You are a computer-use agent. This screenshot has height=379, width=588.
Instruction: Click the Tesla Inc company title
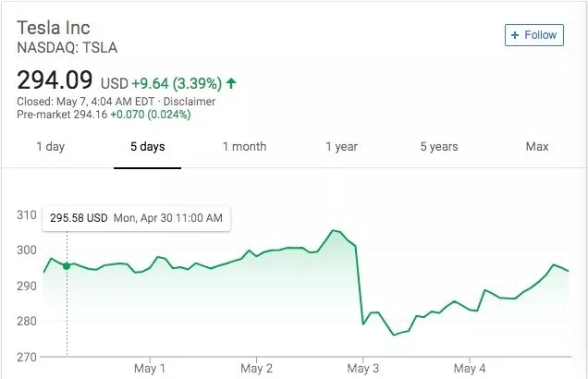click(x=55, y=27)
